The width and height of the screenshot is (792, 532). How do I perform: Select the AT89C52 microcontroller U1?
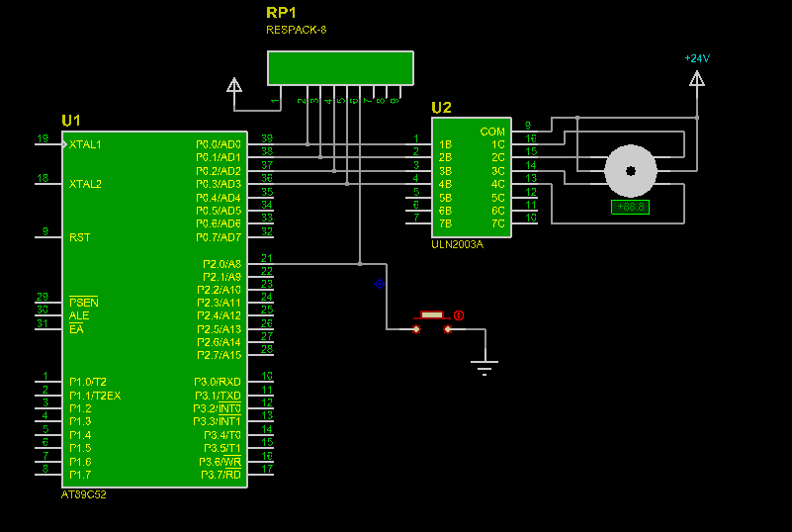pyautogui.click(x=154, y=310)
